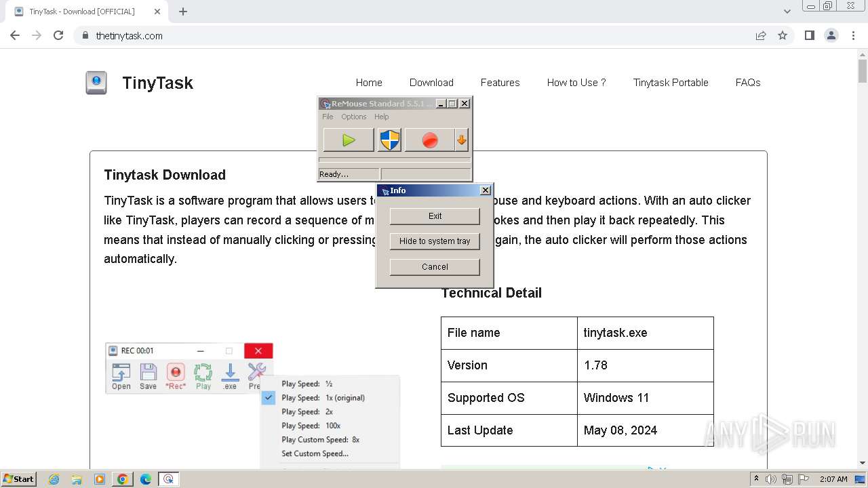Open media player from taskbar

(x=100, y=479)
